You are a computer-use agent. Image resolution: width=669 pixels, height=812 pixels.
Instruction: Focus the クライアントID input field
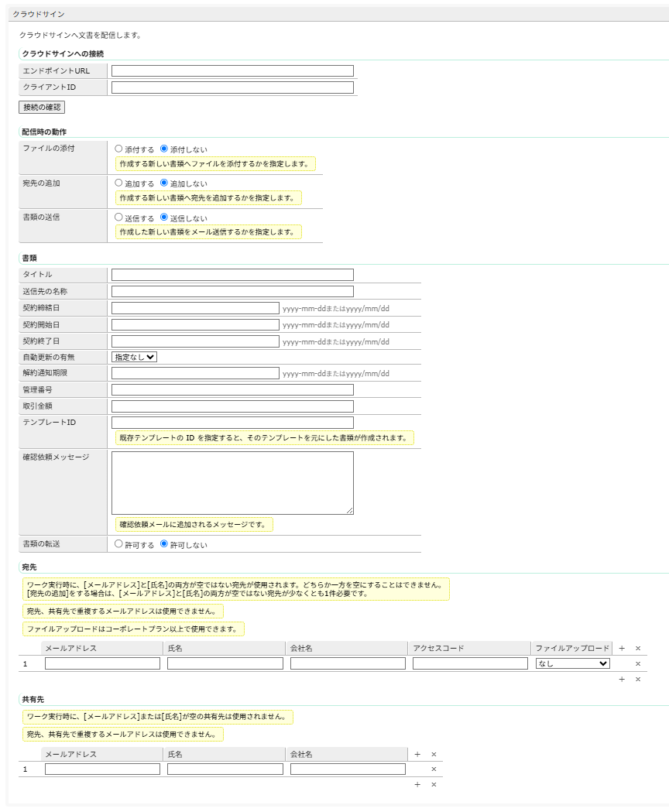click(x=232, y=87)
